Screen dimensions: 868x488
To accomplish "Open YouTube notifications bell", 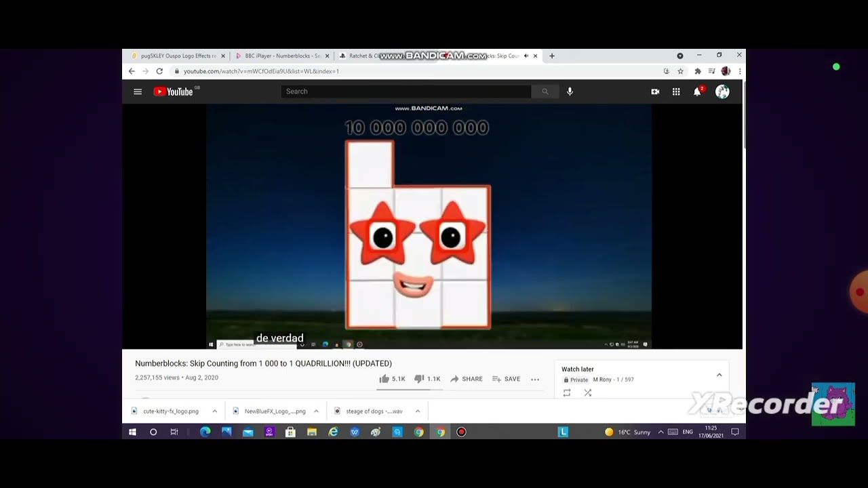I will point(697,91).
